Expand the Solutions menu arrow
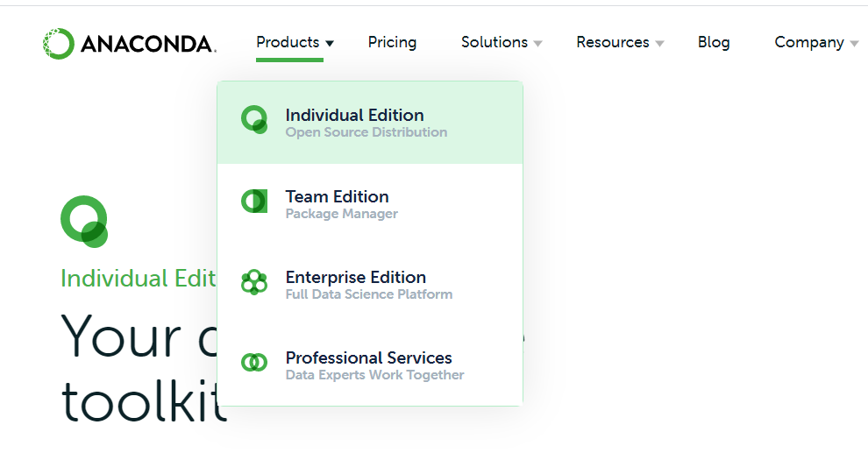This screenshot has width=868, height=453. coord(538,43)
